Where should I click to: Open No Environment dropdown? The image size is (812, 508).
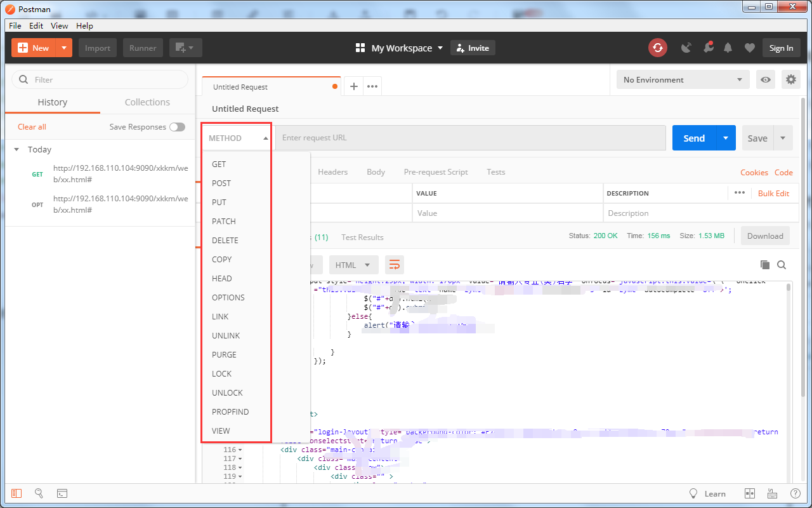(x=683, y=79)
